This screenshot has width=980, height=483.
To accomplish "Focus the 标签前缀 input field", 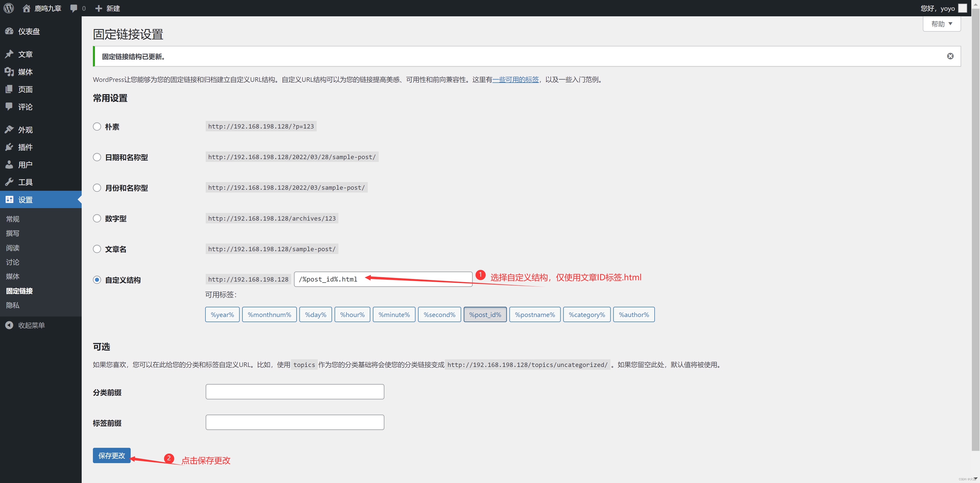I will coord(295,422).
